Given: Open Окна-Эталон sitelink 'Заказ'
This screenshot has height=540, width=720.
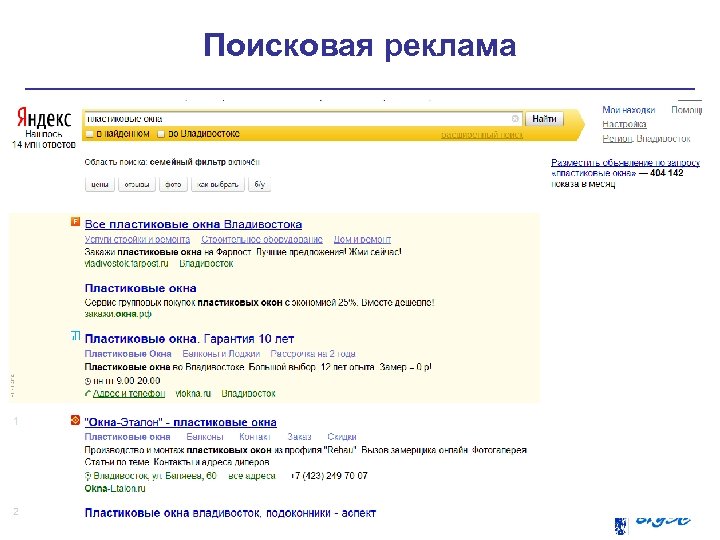Looking at the screenshot, I should [299, 437].
